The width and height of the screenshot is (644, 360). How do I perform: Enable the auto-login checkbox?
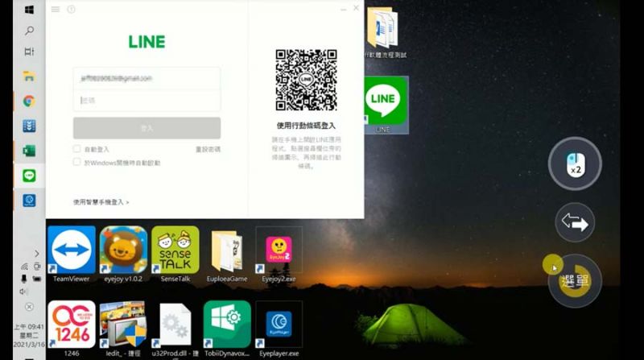coord(77,149)
